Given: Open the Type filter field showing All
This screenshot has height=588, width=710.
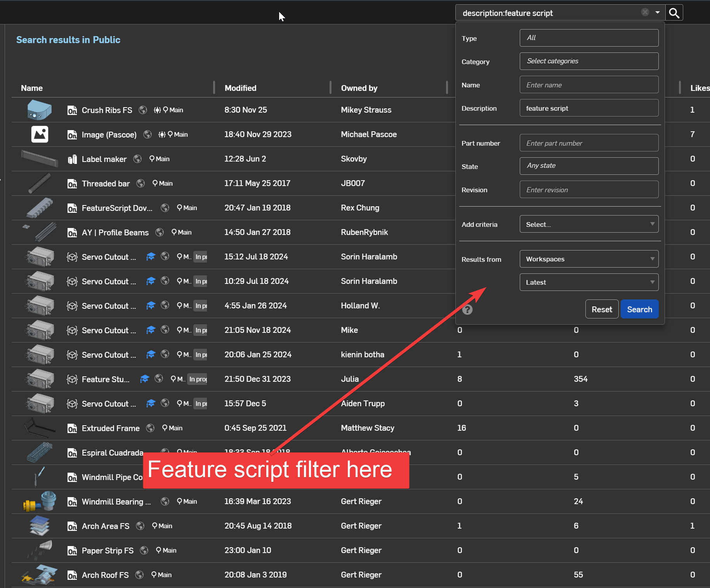Looking at the screenshot, I should (588, 38).
